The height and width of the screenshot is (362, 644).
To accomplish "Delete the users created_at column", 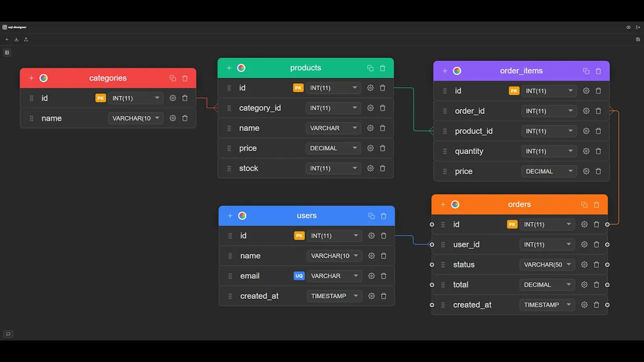I will (x=384, y=296).
